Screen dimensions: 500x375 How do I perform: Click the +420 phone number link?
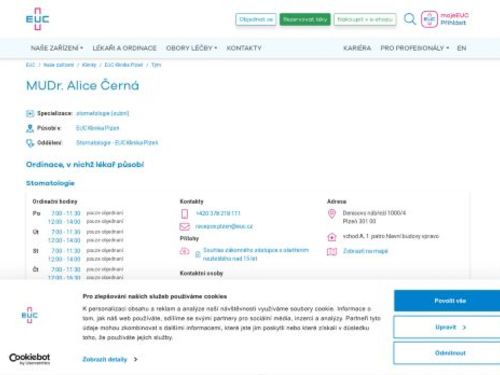click(218, 213)
